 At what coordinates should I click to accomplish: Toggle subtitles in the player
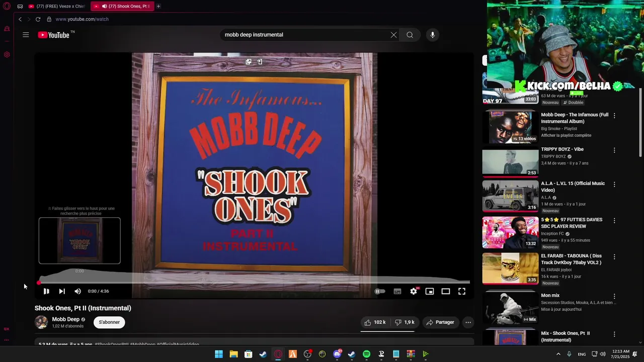397,291
